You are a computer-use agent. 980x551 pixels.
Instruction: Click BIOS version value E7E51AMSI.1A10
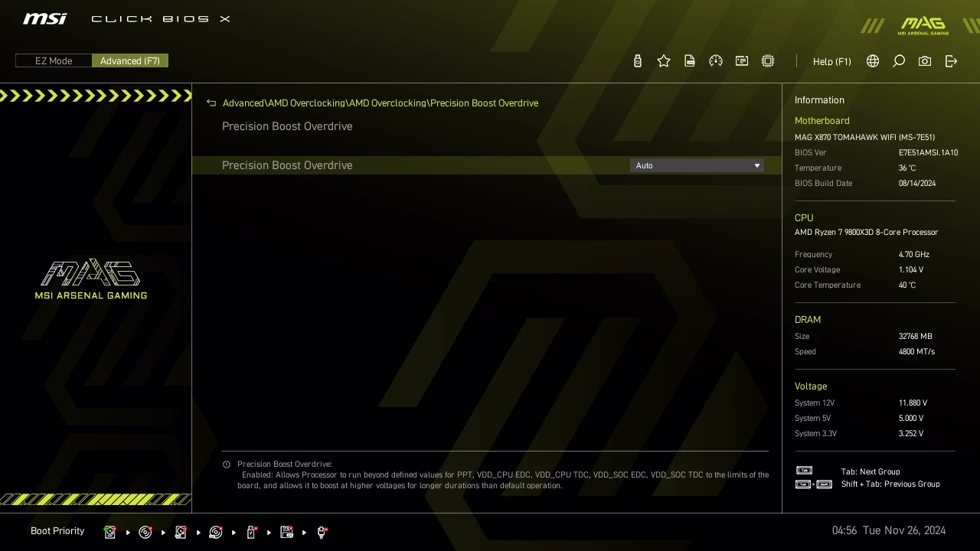coord(928,153)
